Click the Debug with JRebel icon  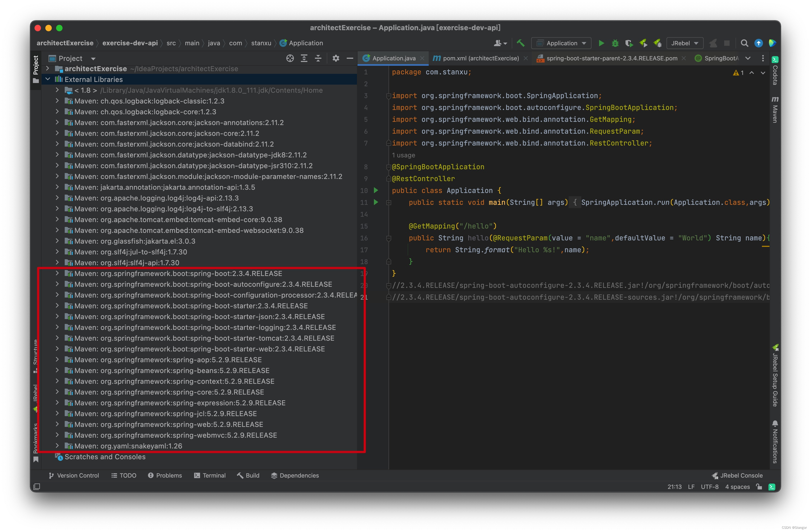(x=657, y=43)
